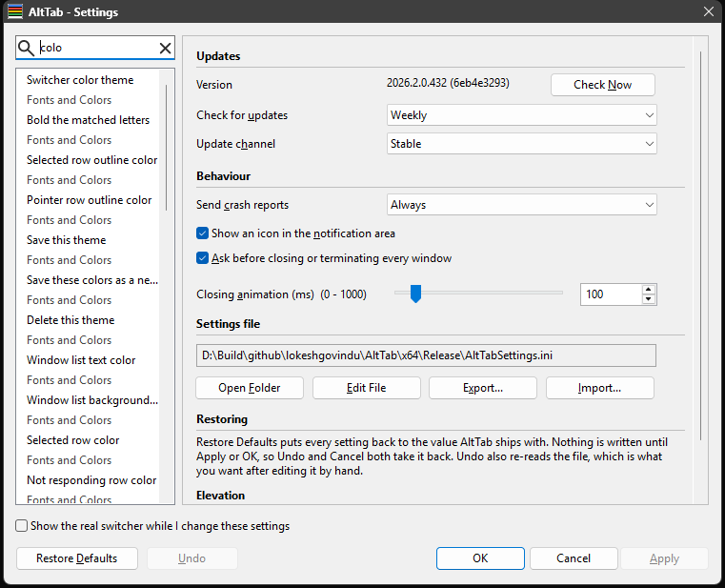The image size is (725, 588).
Task: Select 'Save these colors as a ne...' result
Action: pos(92,280)
